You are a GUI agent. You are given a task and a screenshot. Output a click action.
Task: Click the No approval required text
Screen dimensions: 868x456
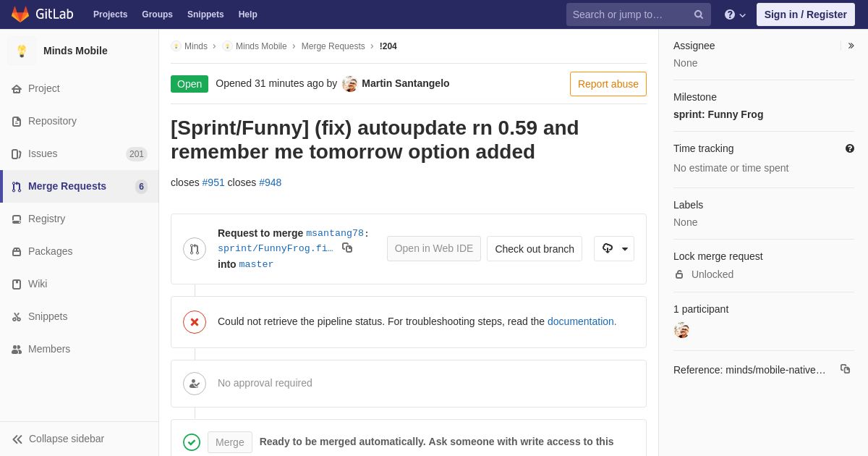(x=265, y=383)
